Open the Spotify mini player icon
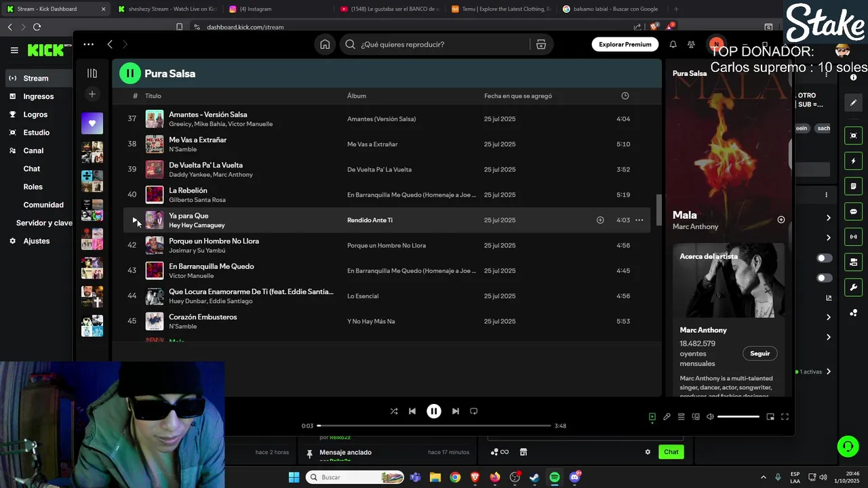This screenshot has height=488, width=868. coord(770,417)
